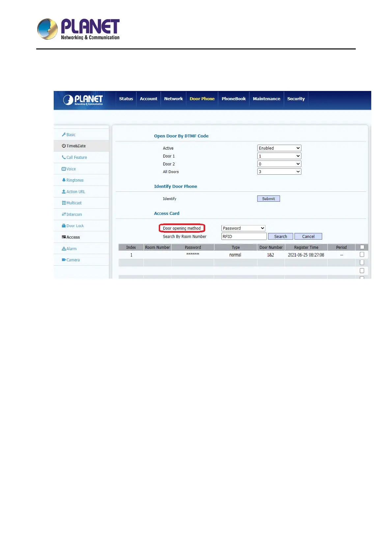Check the checkbox in the second table row
This screenshot has width=392, height=555.
(362, 262)
